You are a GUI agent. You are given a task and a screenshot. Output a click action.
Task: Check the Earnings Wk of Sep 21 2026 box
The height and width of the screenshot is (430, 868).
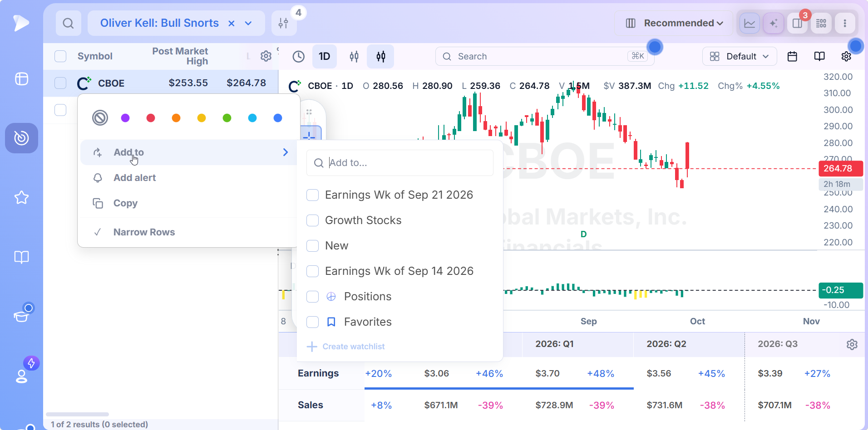coord(312,195)
